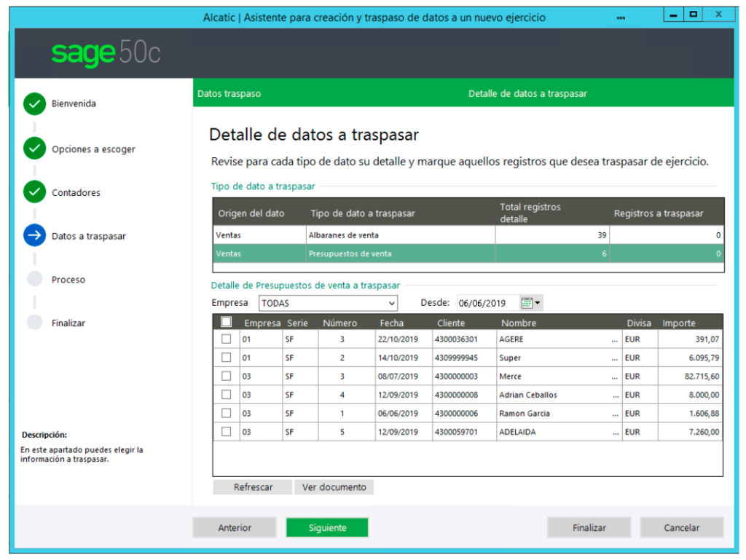Open name details ellipsis for AGERE row
Image resolution: width=746 pixels, height=560 pixels.
point(615,339)
